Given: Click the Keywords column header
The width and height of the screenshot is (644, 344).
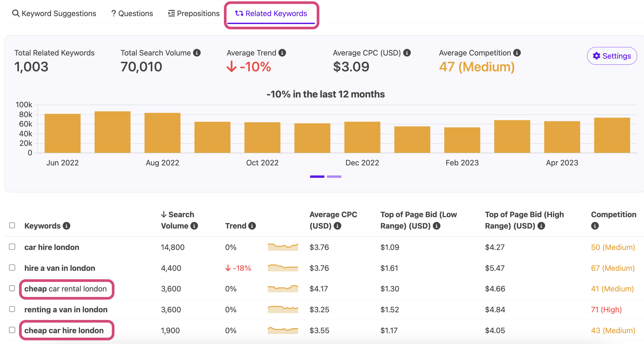Looking at the screenshot, I should click(x=43, y=226).
